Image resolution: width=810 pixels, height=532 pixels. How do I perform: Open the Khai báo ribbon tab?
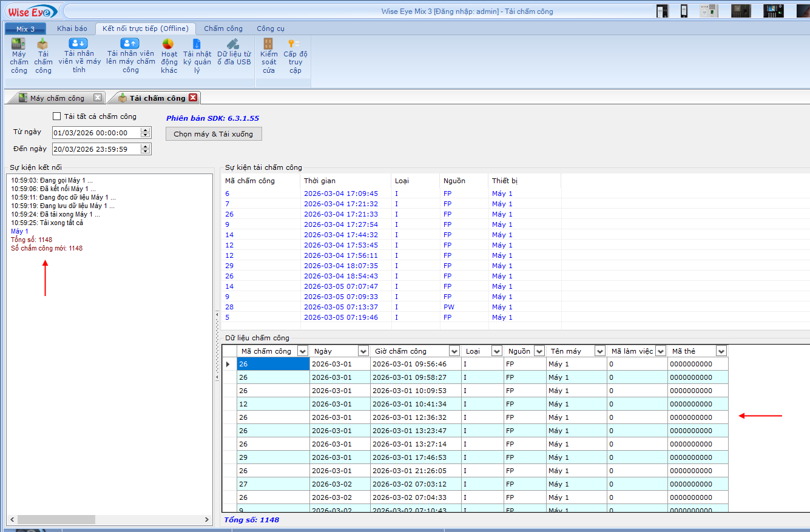(x=72, y=29)
